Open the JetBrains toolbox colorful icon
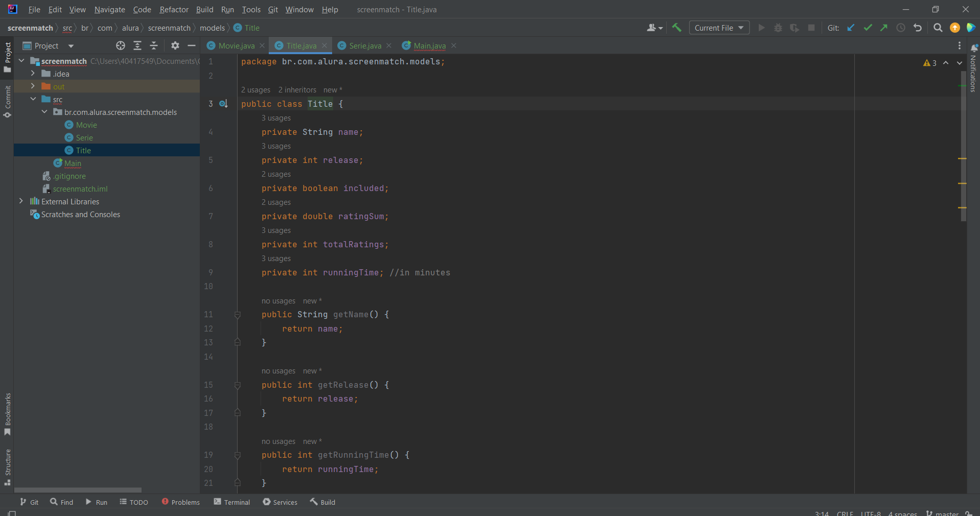980x516 pixels. (971, 28)
